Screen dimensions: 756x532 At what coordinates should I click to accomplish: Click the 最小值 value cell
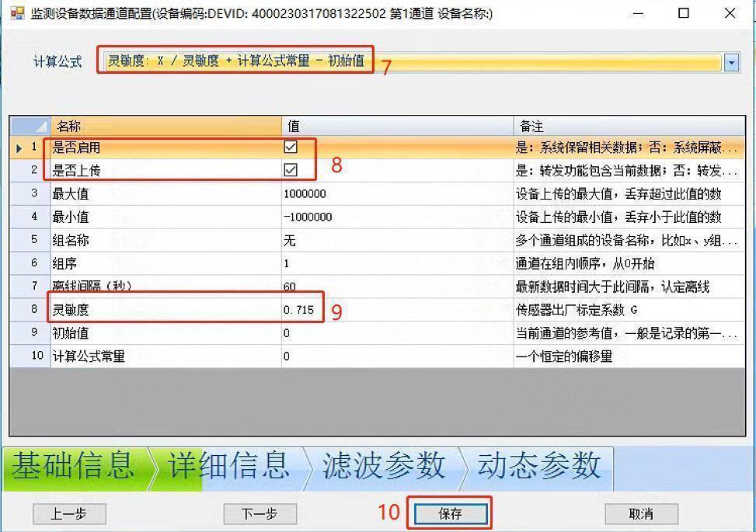pyautogui.click(x=396, y=217)
